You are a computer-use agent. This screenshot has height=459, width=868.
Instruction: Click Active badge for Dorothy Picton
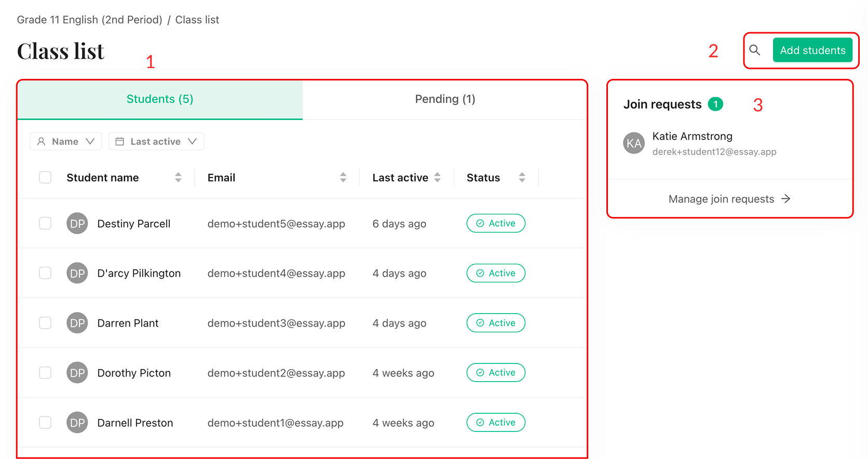(496, 373)
